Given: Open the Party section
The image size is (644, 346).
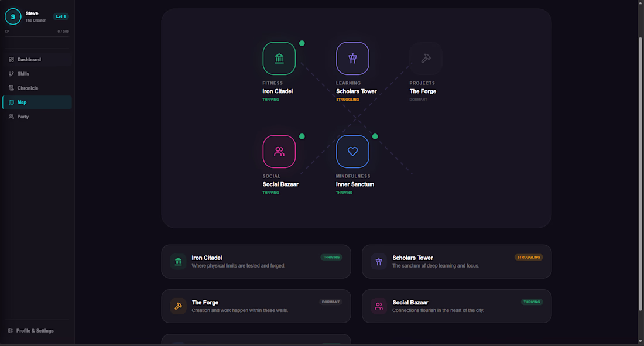Looking at the screenshot, I should 37,117.
